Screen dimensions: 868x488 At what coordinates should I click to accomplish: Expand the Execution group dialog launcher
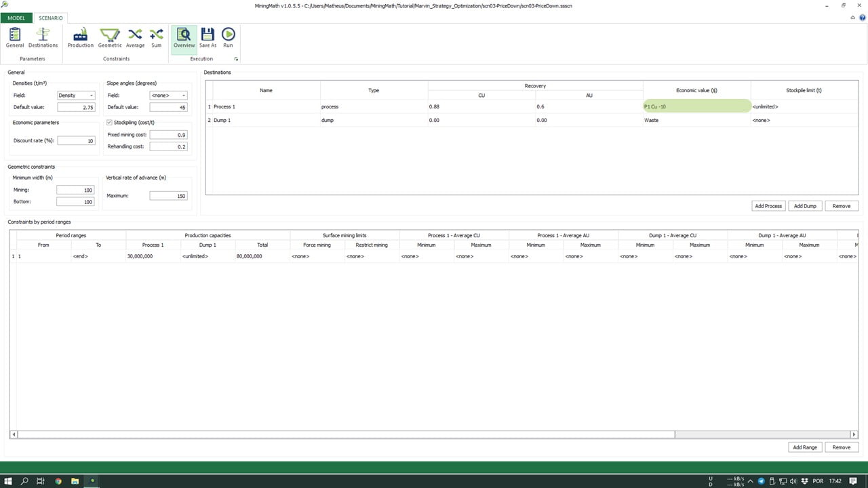tap(236, 59)
